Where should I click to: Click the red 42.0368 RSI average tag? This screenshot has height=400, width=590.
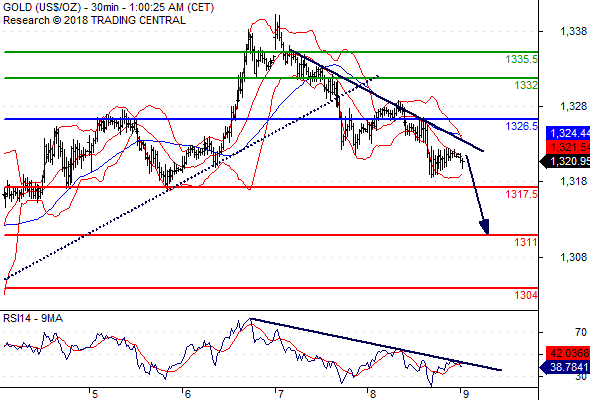pyautogui.click(x=568, y=353)
